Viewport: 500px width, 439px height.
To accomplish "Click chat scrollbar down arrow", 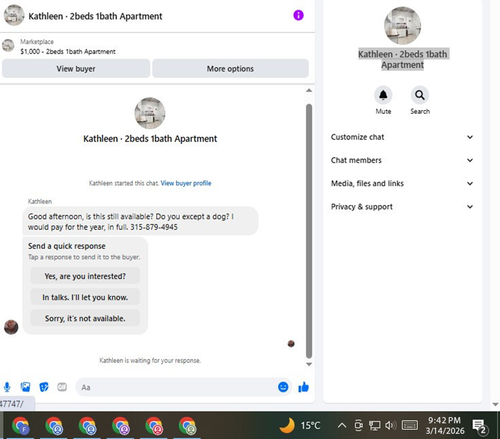I will (x=309, y=364).
